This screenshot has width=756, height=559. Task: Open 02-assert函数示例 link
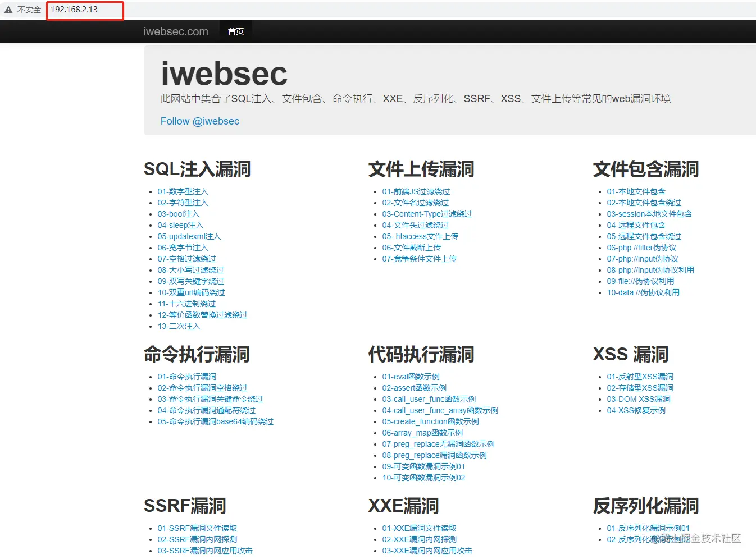(x=415, y=388)
